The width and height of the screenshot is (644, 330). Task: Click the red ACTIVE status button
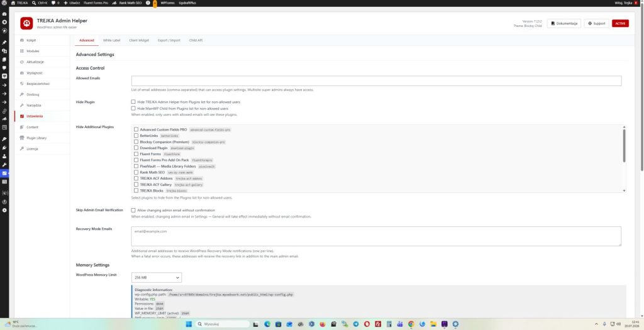(620, 23)
